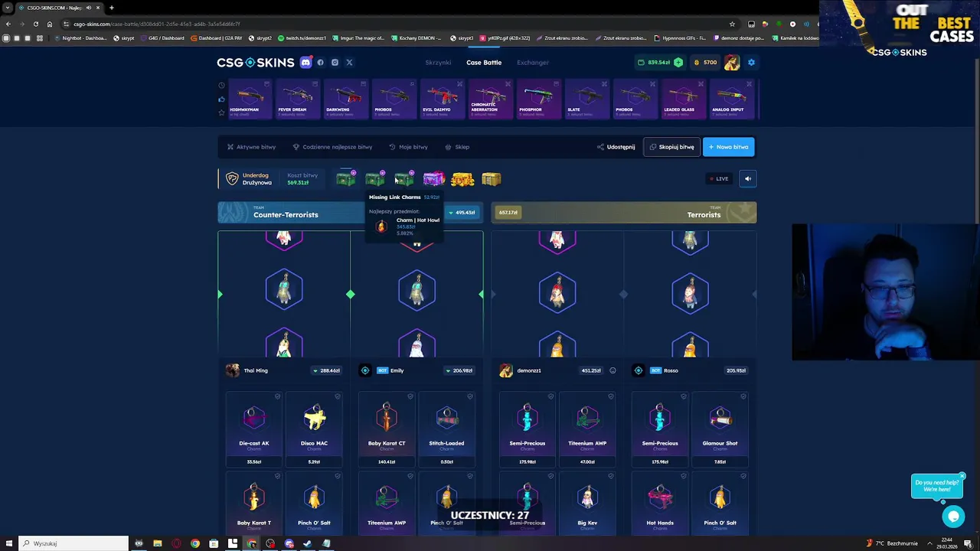Select the first green case icon
The image size is (980, 551).
tap(346, 179)
